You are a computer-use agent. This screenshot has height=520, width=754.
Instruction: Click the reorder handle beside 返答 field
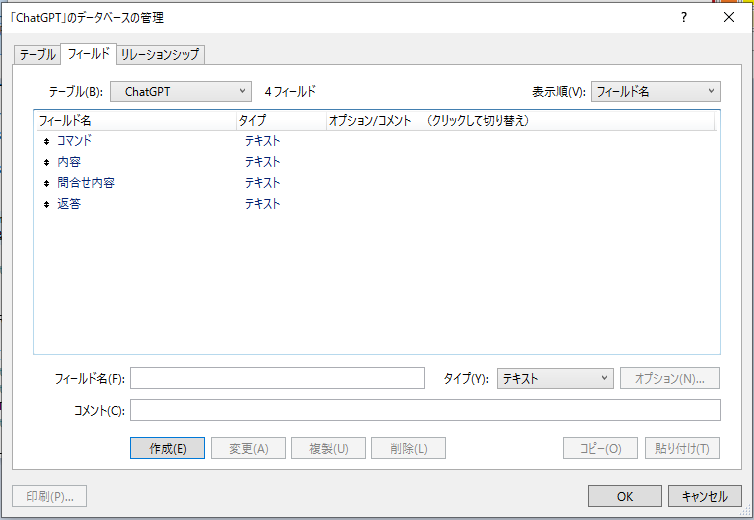[46, 204]
